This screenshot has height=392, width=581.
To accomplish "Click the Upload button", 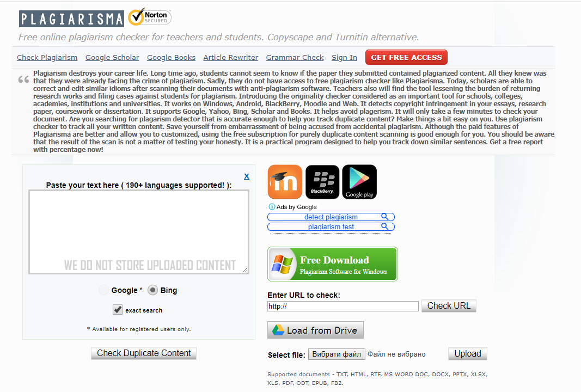I will pos(468,354).
